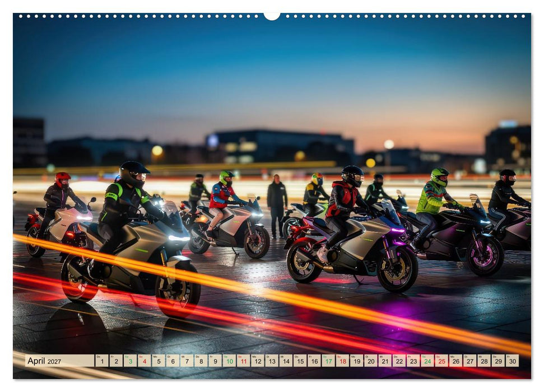
Task: Select day 5 in the calendar strip
Action: tap(159, 361)
